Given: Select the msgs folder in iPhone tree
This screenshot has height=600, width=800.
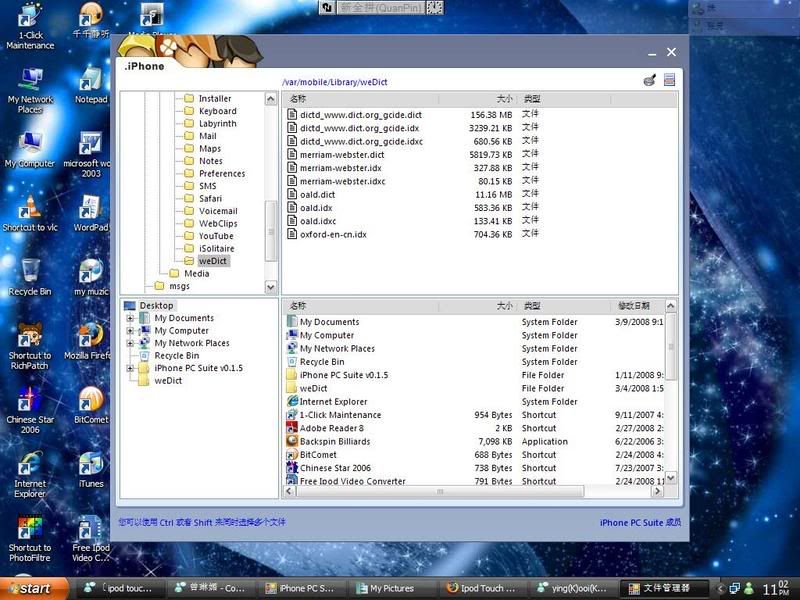Looking at the screenshot, I should 179,286.
